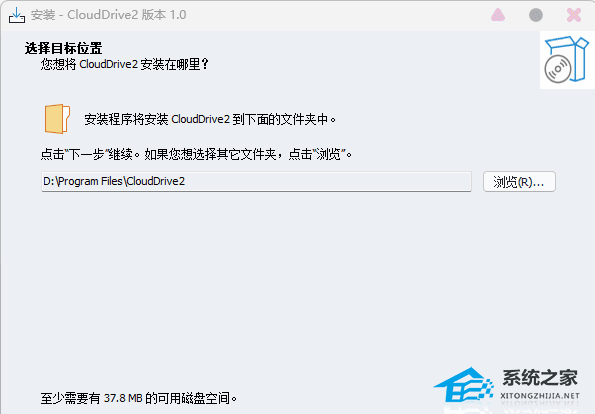The height and width of the screenshot is (414, 595).
Task: Click the CD disc in the setup graphic
Action: point(558,69)
